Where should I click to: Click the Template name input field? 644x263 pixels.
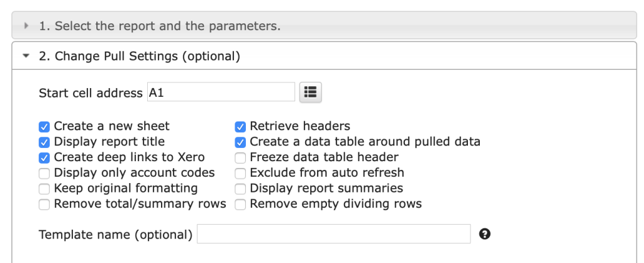click(x=333, y=234)
